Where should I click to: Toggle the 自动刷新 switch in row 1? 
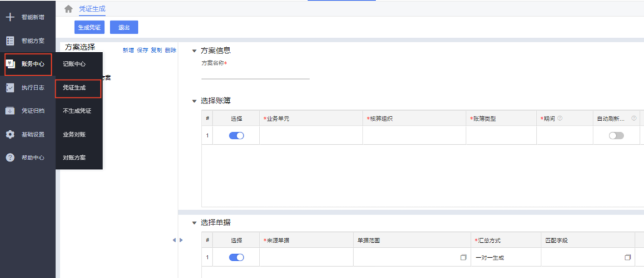pyautogui.click(x=616, y=136)
